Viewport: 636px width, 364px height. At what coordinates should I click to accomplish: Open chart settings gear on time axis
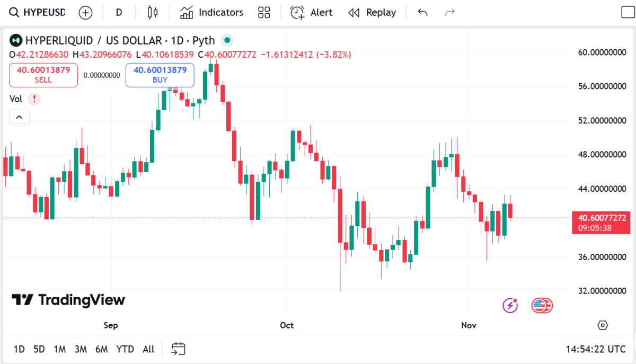click(x=602, y=325)
